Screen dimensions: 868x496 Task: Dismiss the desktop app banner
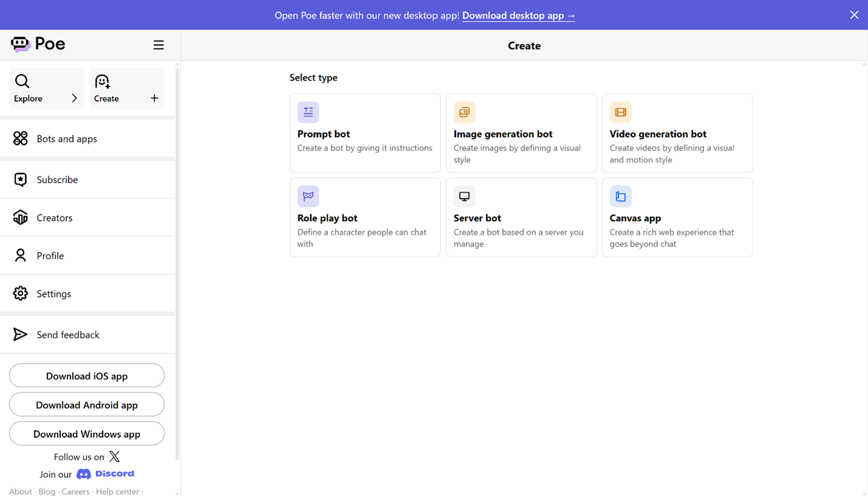click(854, 15)
